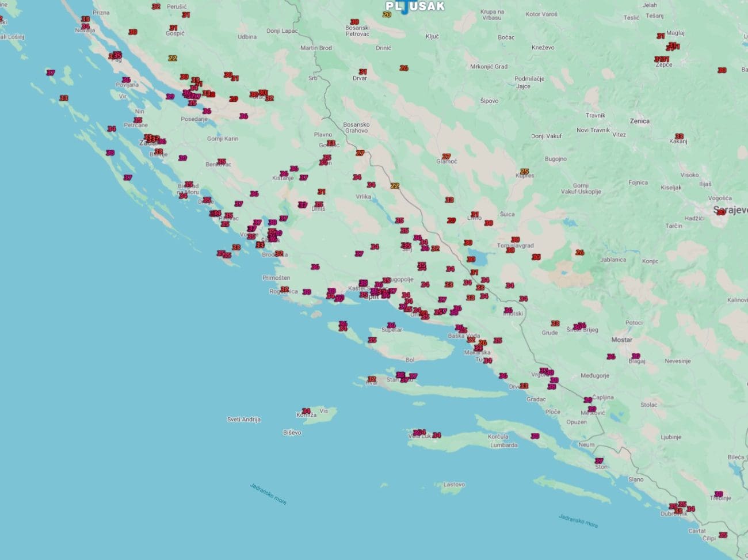Click the 39 temperature marker at Blagaj
748x560 pixels.
[636, 356]
